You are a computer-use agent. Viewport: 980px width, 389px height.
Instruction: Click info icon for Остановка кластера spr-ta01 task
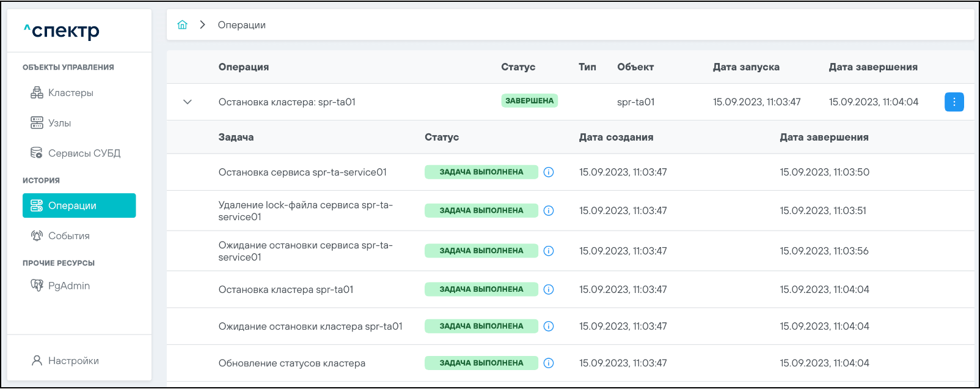pos(549,290)
